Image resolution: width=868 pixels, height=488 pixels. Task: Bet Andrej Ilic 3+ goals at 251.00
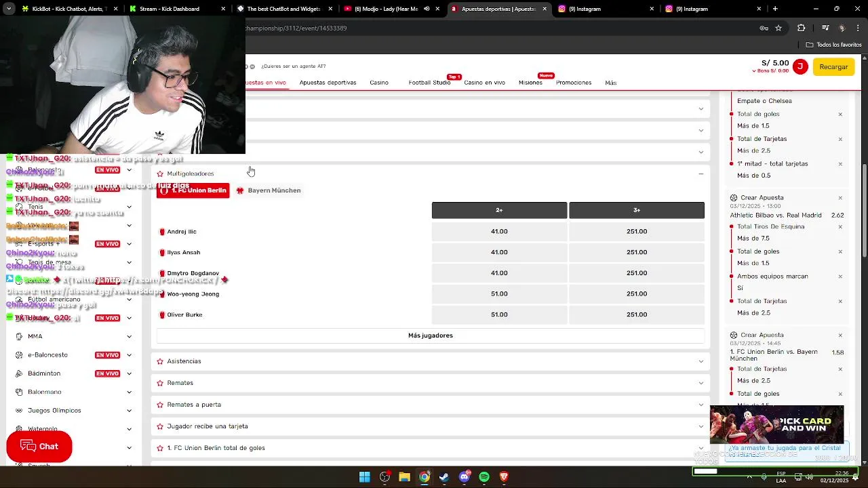[636, 232]
